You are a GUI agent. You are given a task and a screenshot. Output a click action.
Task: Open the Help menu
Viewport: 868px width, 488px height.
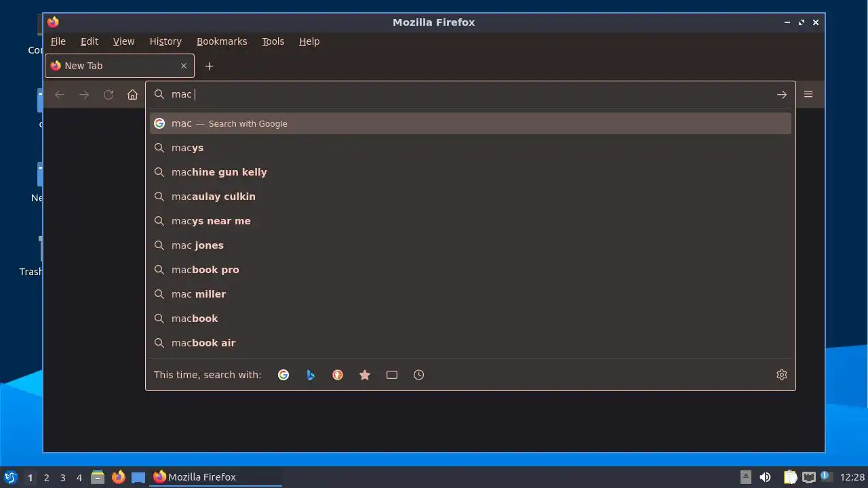point(309,41)
